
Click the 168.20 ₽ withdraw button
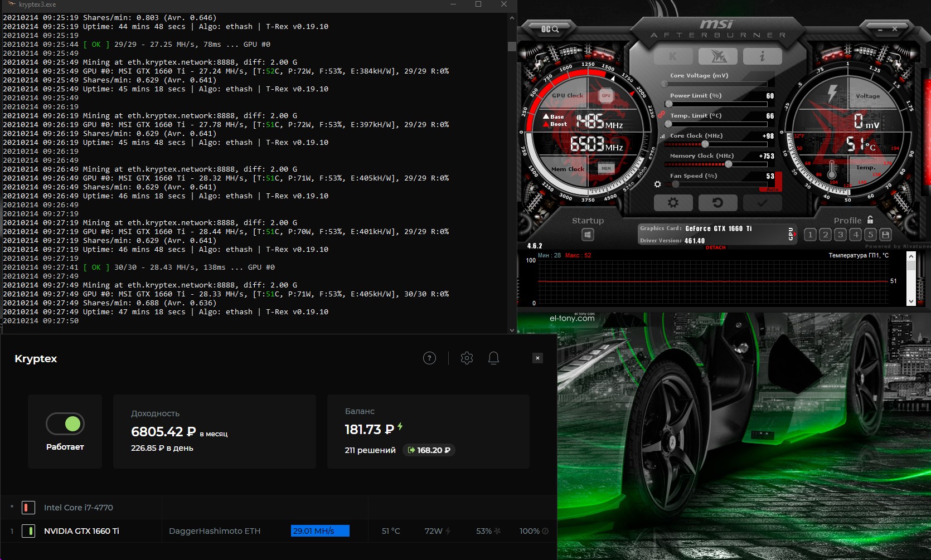[429, 450]
